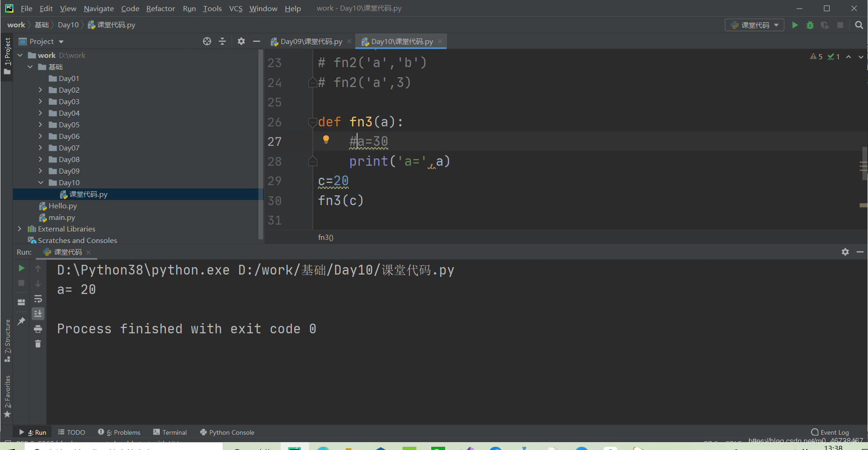The width and height of the screenshot is (868, 450).
Task: Collapse the work root folder
Action: pyautogui.click(x=20, y=55)
